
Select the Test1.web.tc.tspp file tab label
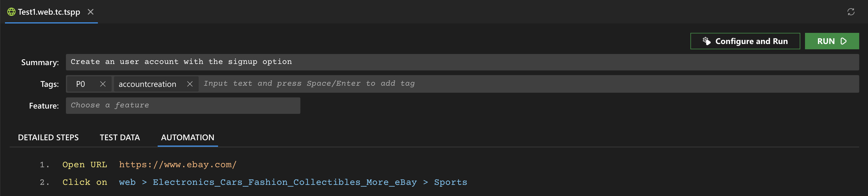[49, 12]
